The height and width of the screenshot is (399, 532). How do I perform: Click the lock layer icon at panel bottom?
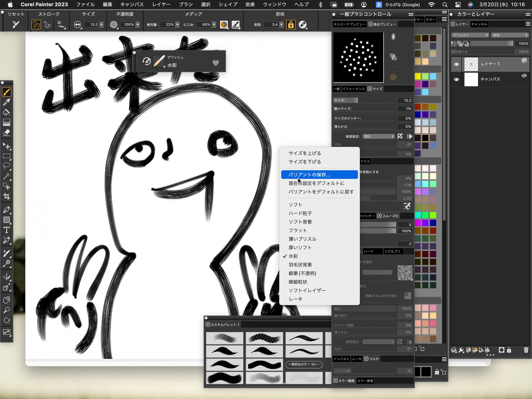pyautogui.click(x=509, y=350)
